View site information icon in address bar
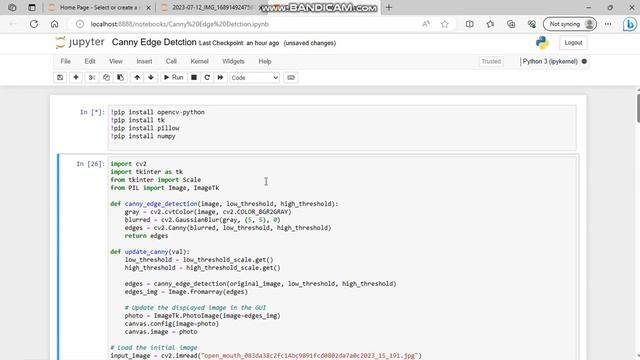The image size is (640, 360). click(80, 24)
